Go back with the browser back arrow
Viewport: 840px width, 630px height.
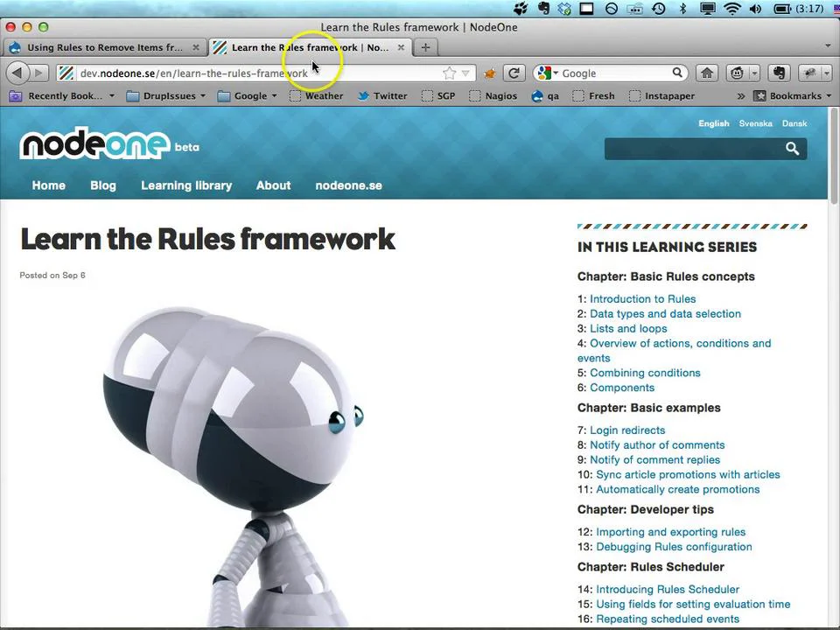(x=17, y=73)
